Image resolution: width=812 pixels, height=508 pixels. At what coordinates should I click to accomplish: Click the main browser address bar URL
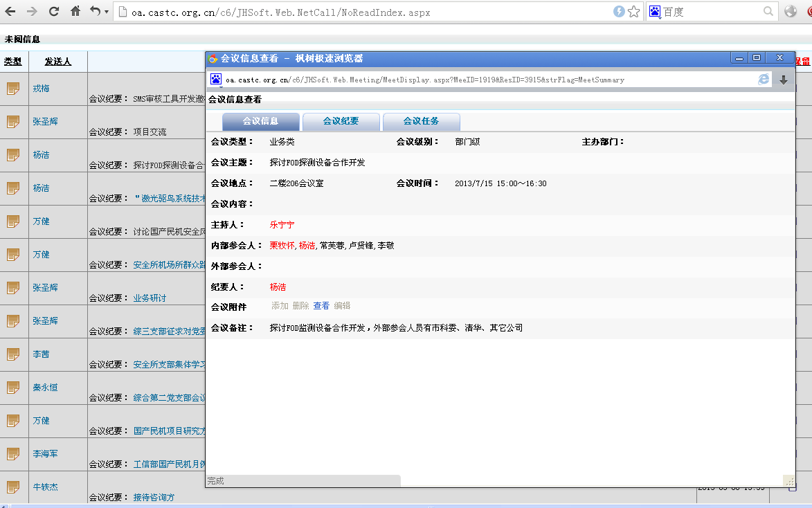[280, 12]
